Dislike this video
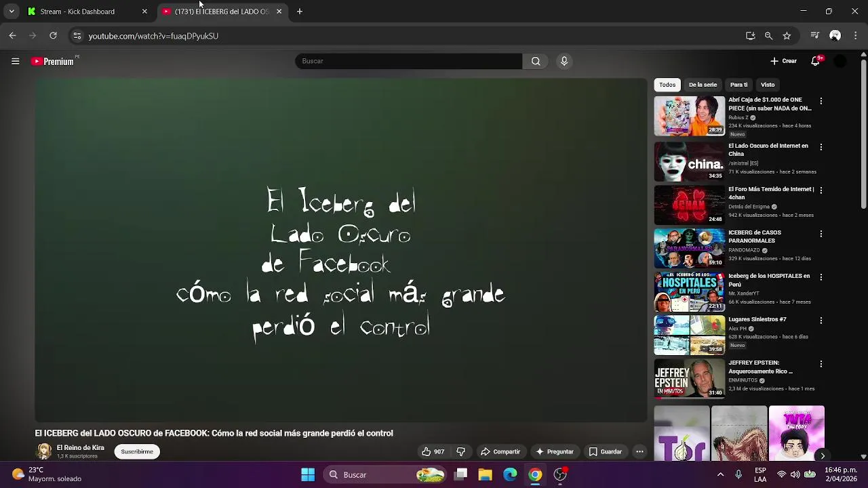The width and height of the screenshot is (868, 488). click(461, 451)
